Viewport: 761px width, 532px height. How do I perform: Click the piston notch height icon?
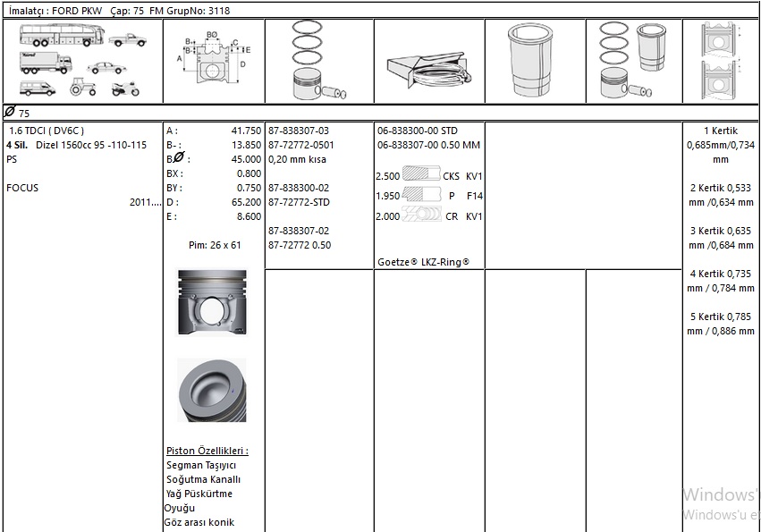pyautogui.click(x=721, y=61)
